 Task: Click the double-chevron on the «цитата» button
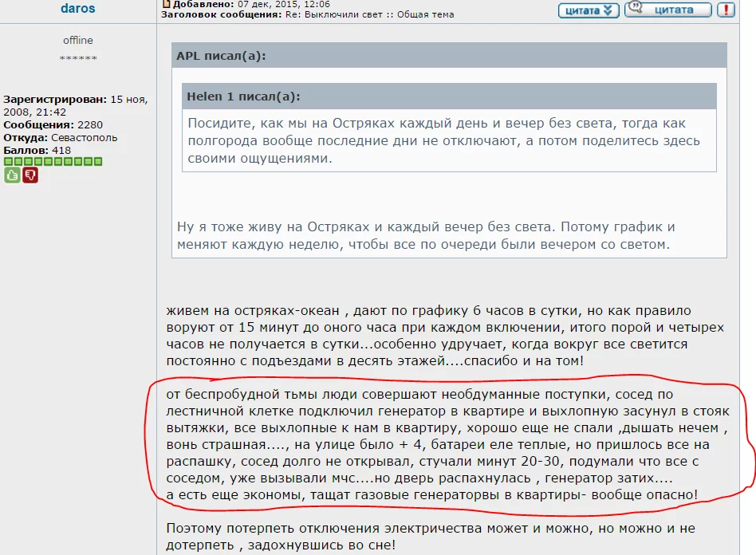point(608,10)
